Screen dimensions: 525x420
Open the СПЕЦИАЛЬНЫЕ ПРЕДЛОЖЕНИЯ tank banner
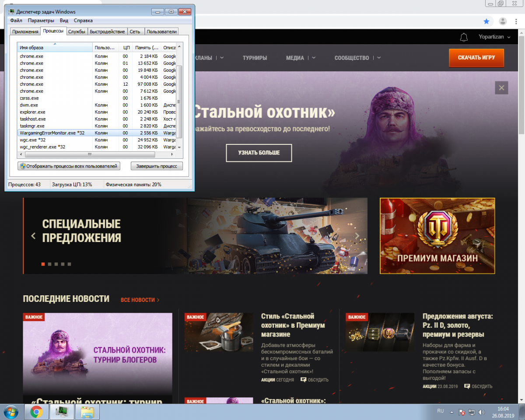195,236
